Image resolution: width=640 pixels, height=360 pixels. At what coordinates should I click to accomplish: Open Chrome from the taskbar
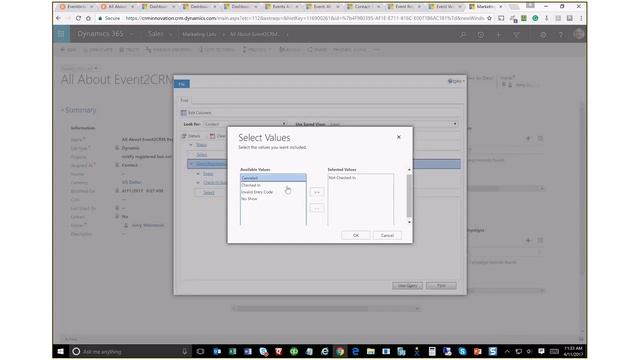tap(340, 351)
